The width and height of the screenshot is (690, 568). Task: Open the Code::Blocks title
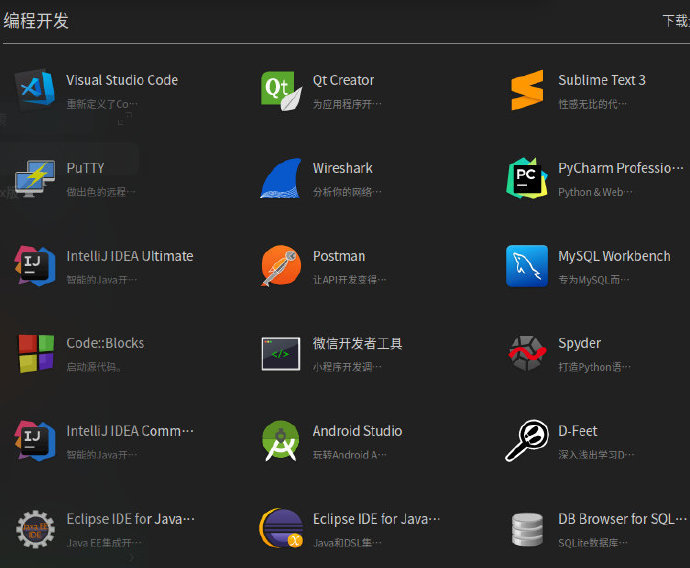tap(105, 343)
